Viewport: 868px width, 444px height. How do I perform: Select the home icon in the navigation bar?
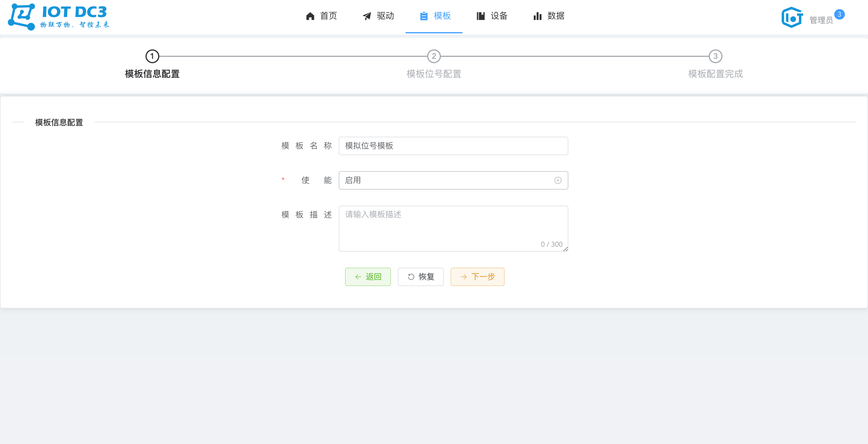[310, 16]
